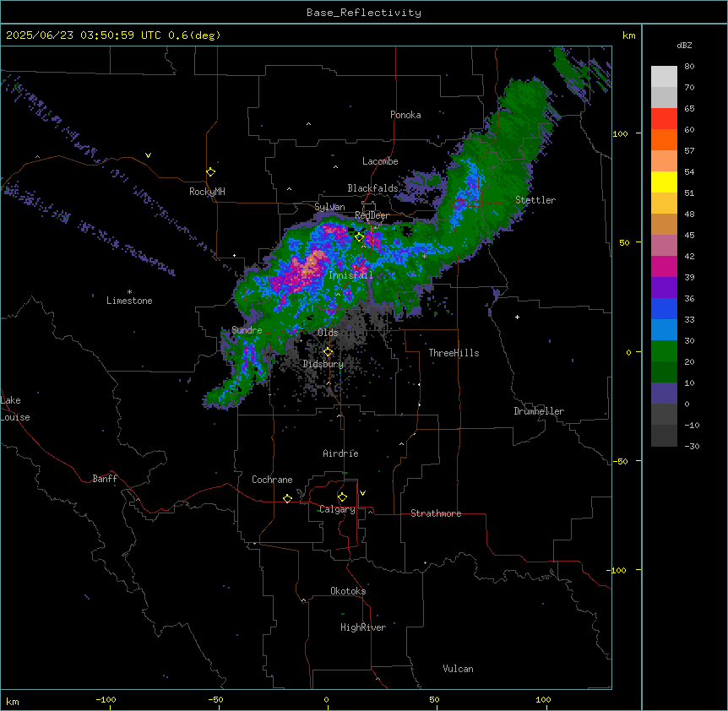Click the Cochrane town label
The height and width of the screenshot is (711, 728).
(x=272, y=480)
